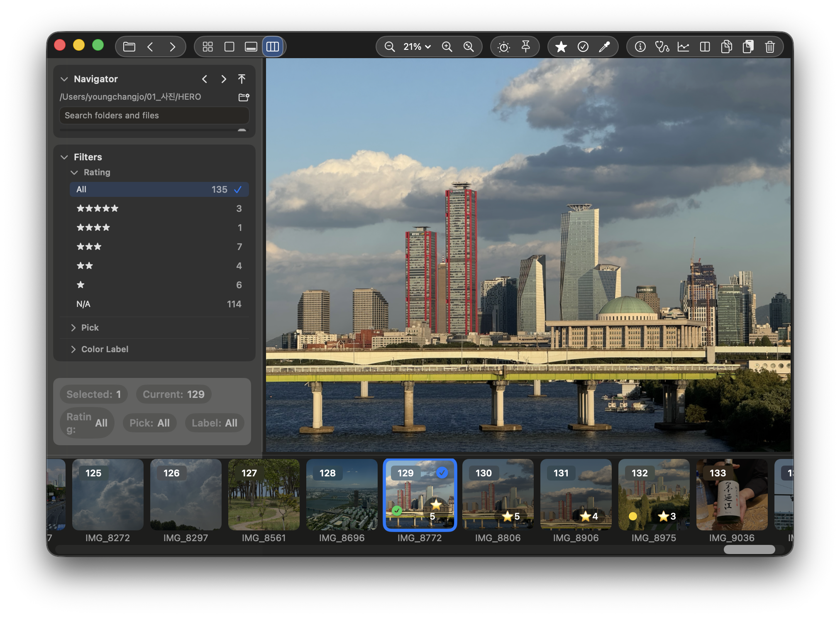Switch to grid view layout icon

pyautogui.click(x=208, y=47)
